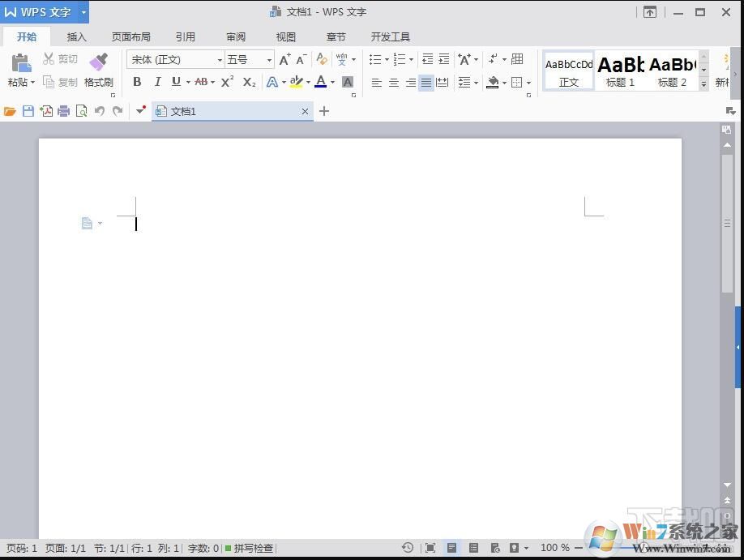Click the undo arrow icon

coord(99,110)
